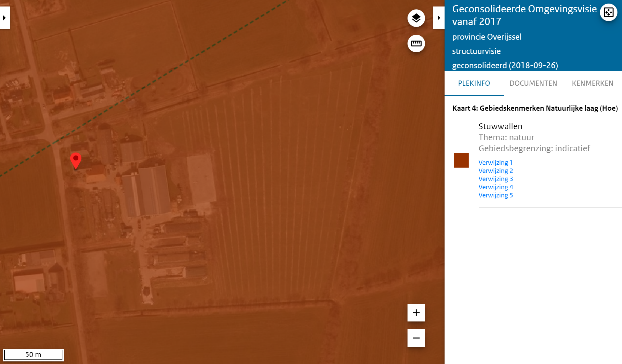Click the 'structuurvisie' label
This screenshot has height=364, width=622.
[x=476, y=51]
